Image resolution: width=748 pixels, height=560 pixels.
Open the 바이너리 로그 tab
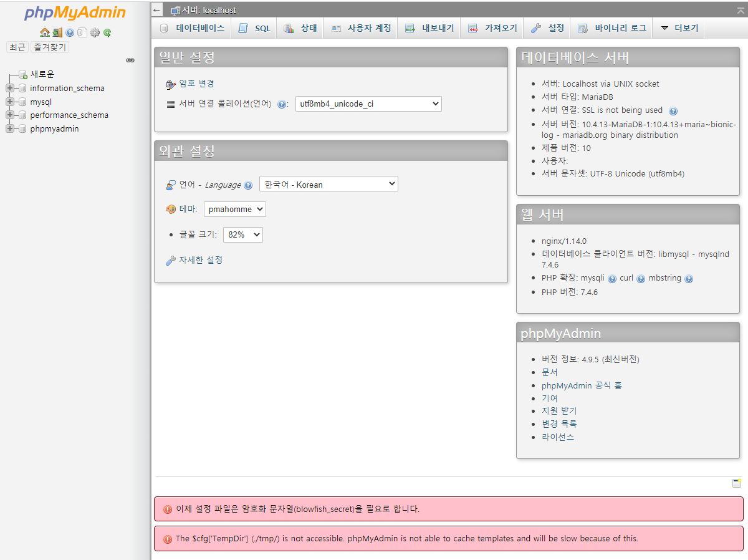(611, 28)
